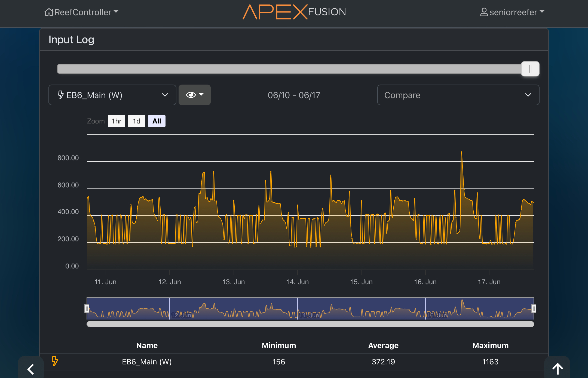Click the chart navigator horizontal scrollbar

point(310,324)
